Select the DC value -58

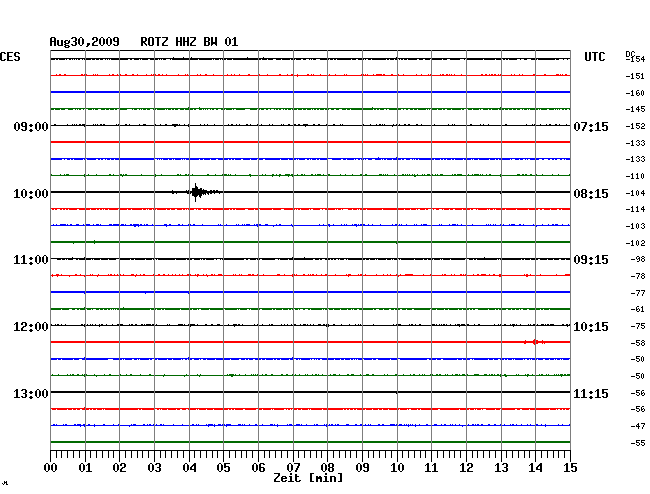[x=638, y=344]
